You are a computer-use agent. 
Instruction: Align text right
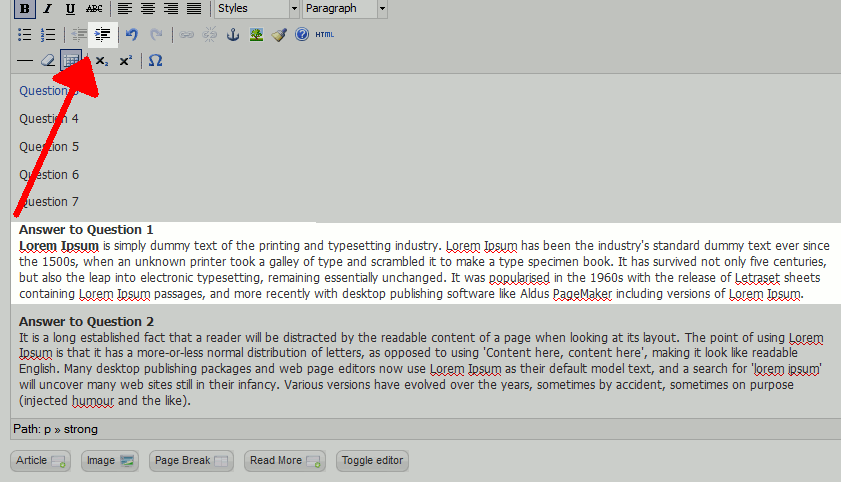pyautogui.click(x=171, y=8)
